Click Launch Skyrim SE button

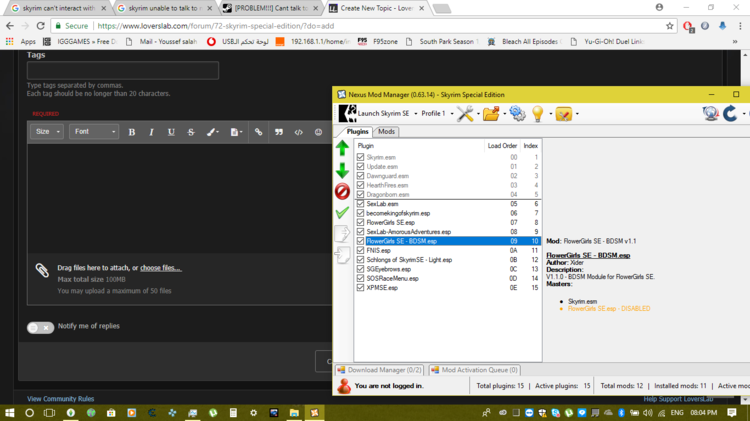(375, 113)
